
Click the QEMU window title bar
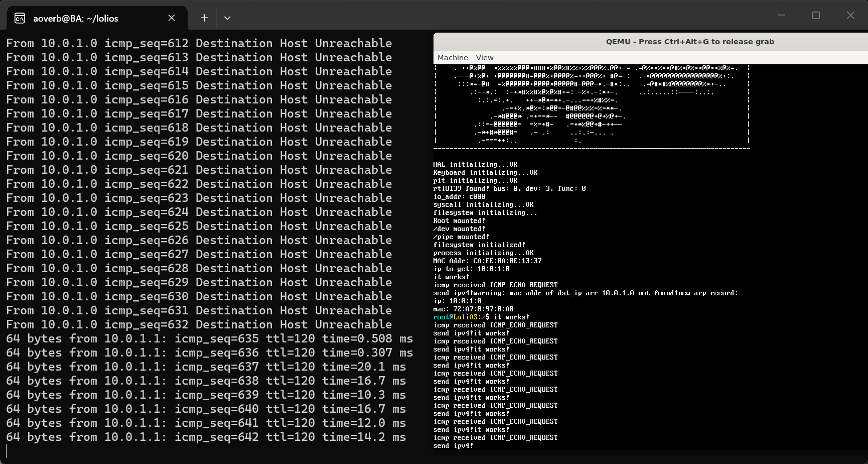coord(689,42)
